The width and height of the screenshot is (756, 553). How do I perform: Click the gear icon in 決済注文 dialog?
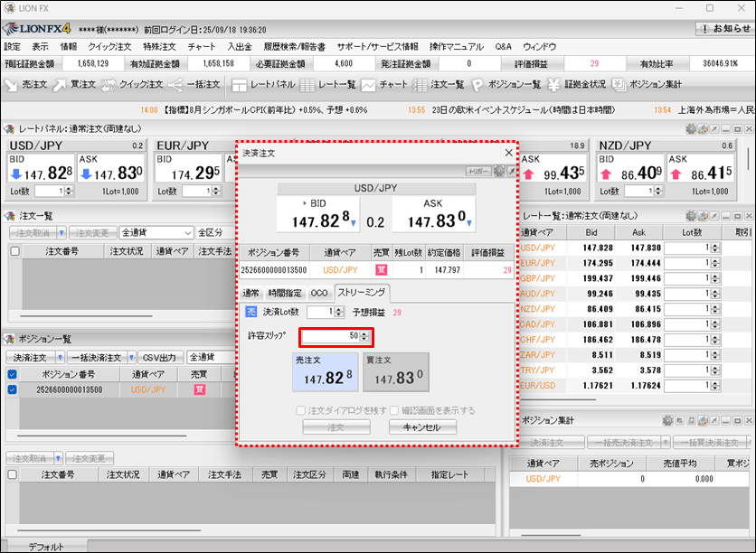[x=499, y=171]
